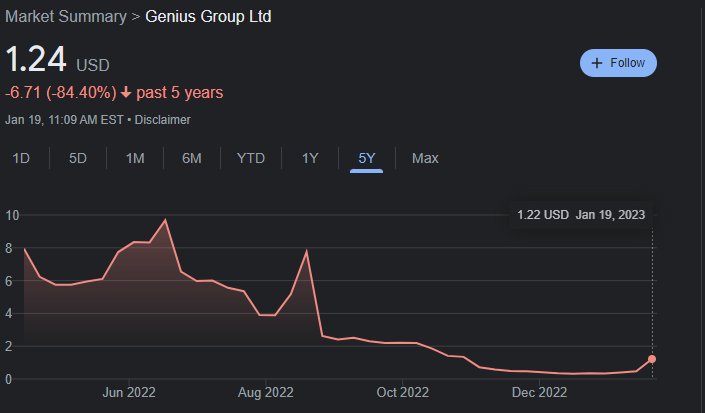Click the Oct 2022 axis label
The width and height of the screenshot is (705, 413).
point(402,392)
